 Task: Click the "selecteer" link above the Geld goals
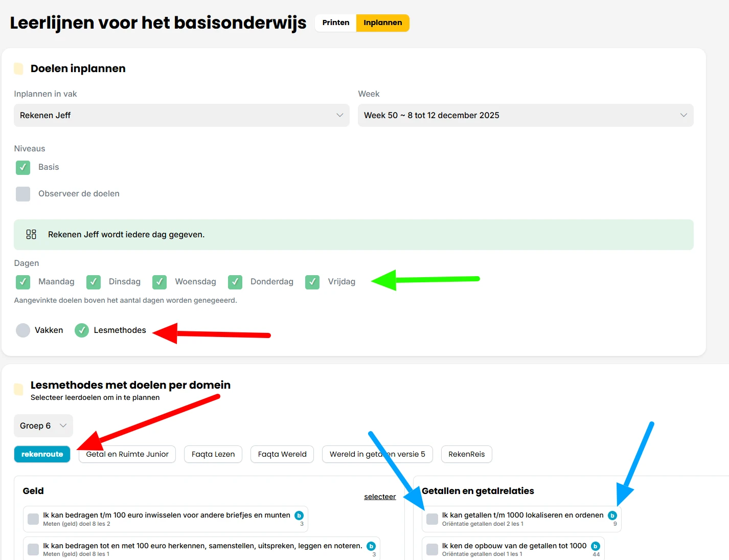(380, 496)
